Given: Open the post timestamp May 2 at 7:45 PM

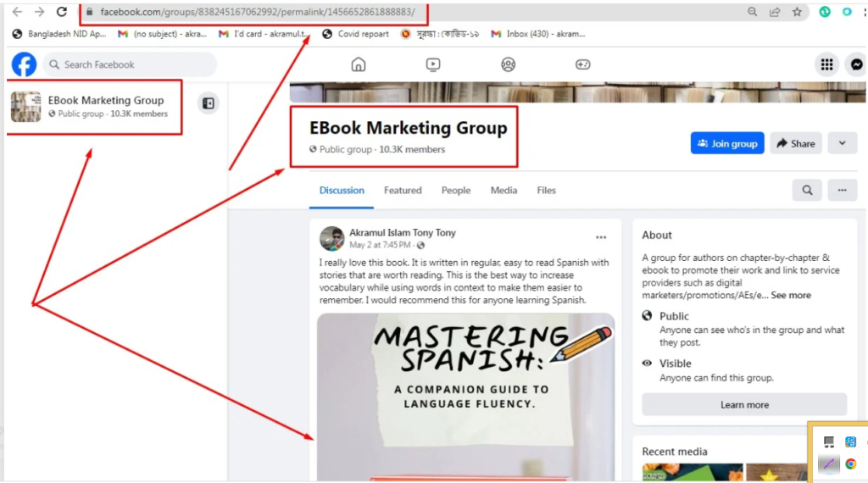Looking at the screenshot, I should (380, 245).
